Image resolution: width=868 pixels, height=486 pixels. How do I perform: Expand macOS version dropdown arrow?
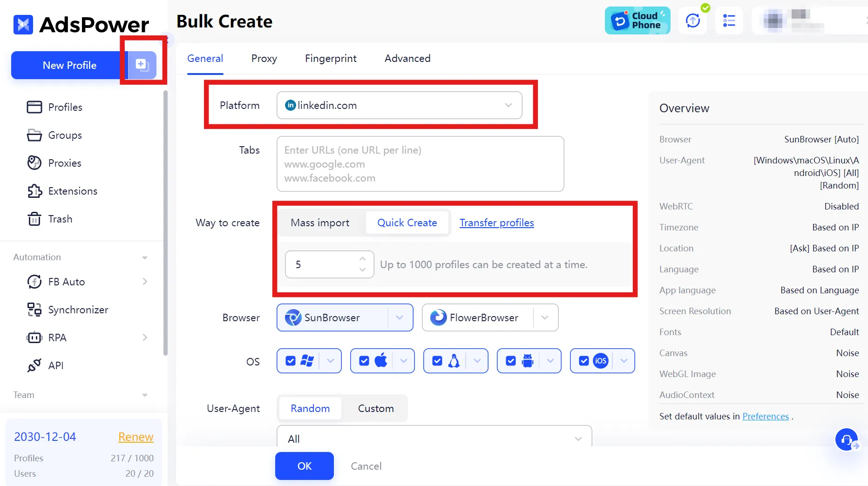pyautogui.click(x=404, y=361)
